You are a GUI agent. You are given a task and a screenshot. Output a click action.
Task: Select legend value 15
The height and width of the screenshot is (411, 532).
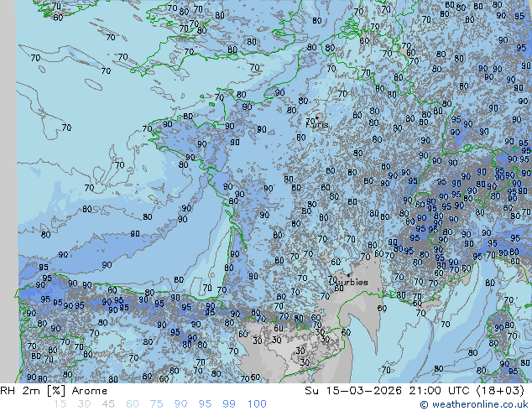click(60, 404)
